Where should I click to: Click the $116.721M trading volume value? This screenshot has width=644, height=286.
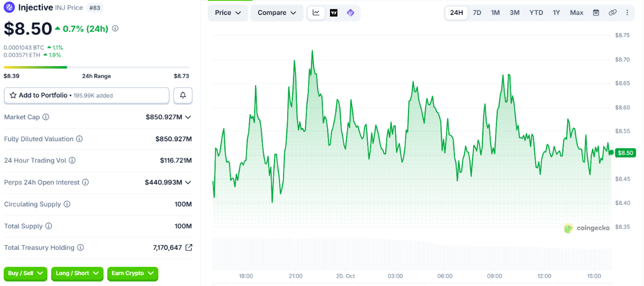click(176, 161)
